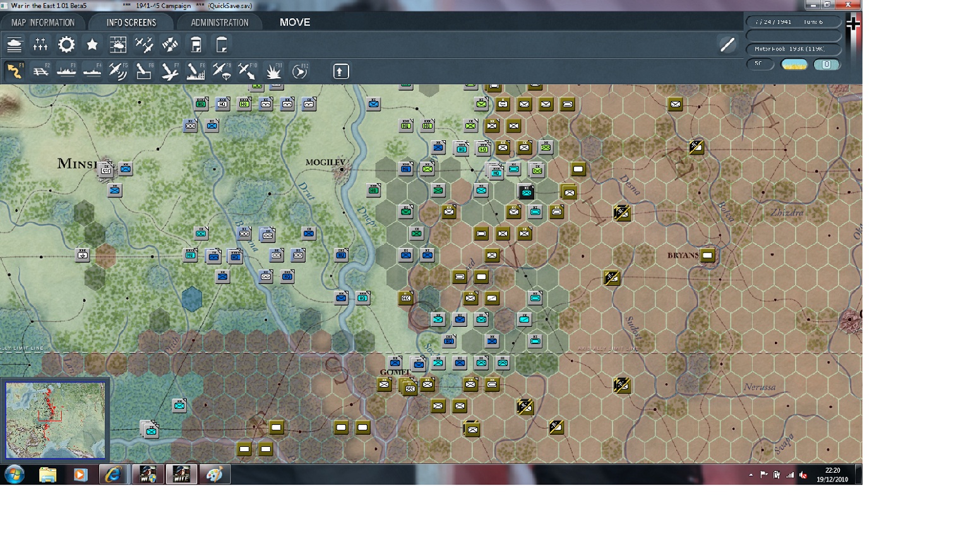The image size is (980, 551).
Task: Switch to the active WITE taskbar window
Action: pos(181,475)
